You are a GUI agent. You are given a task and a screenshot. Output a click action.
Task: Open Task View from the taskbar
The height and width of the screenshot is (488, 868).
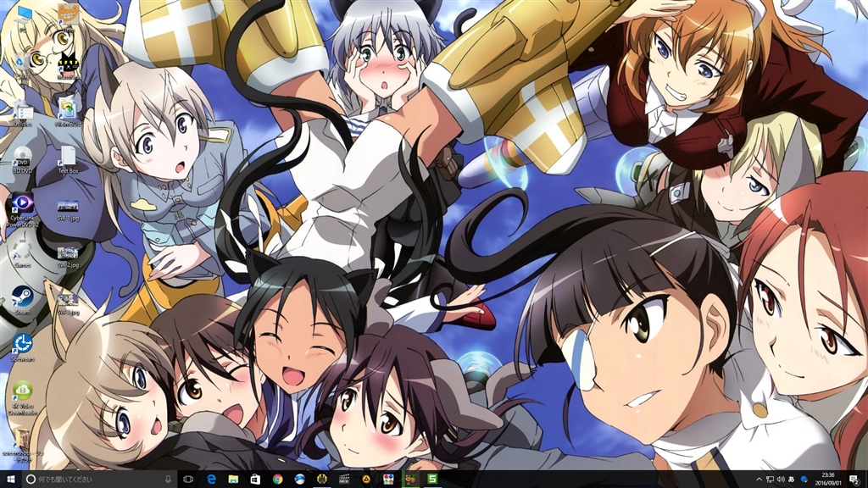point(188,480)
